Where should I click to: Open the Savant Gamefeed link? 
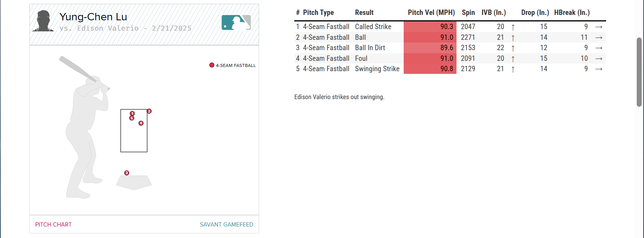[x=226, y=225]
